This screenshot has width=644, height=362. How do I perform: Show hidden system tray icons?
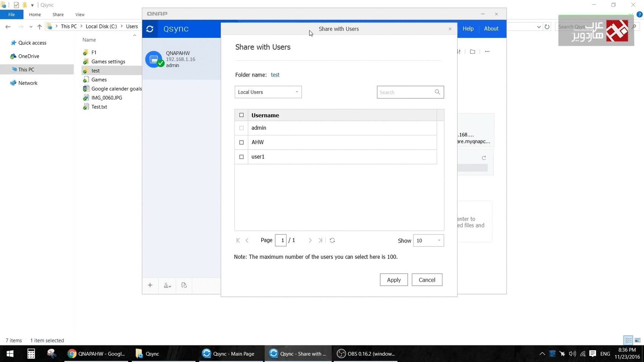tap(542, 354)
